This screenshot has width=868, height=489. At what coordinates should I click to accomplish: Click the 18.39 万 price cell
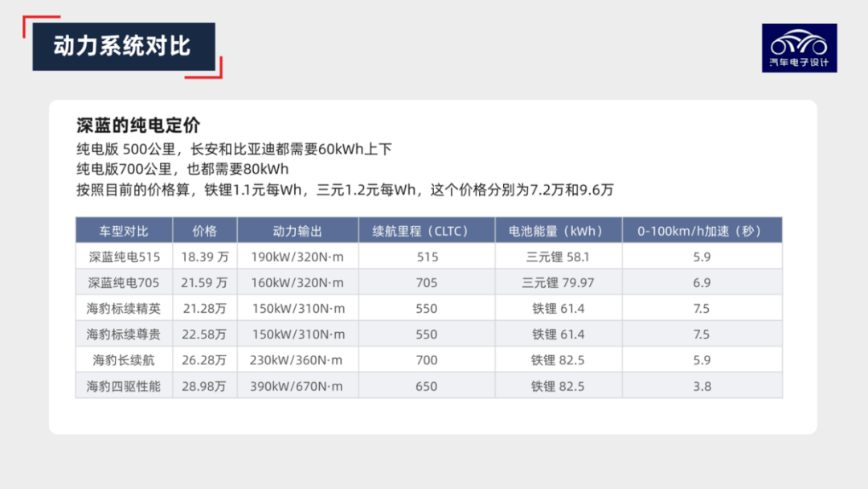pyautogui.click(x=205, y=257)
